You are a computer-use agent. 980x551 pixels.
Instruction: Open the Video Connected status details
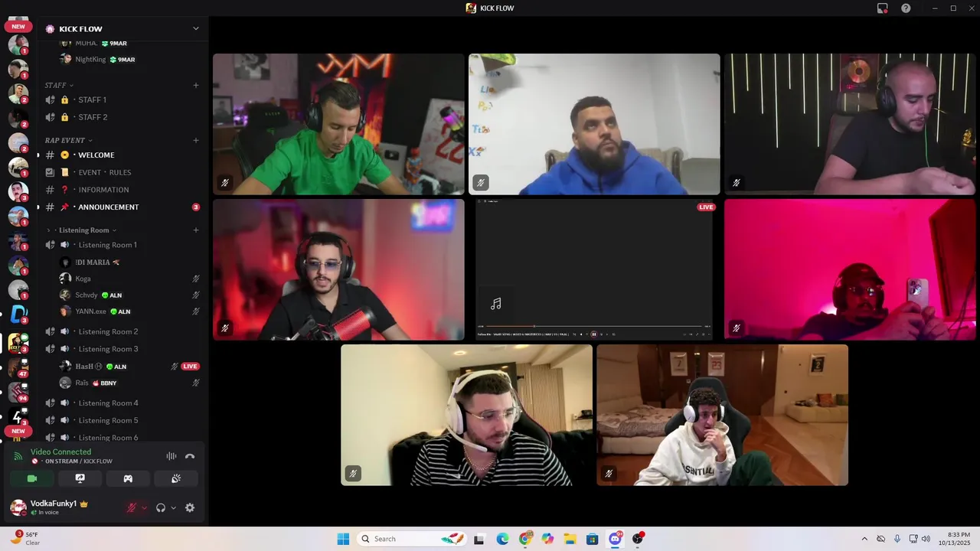(60, 452)
